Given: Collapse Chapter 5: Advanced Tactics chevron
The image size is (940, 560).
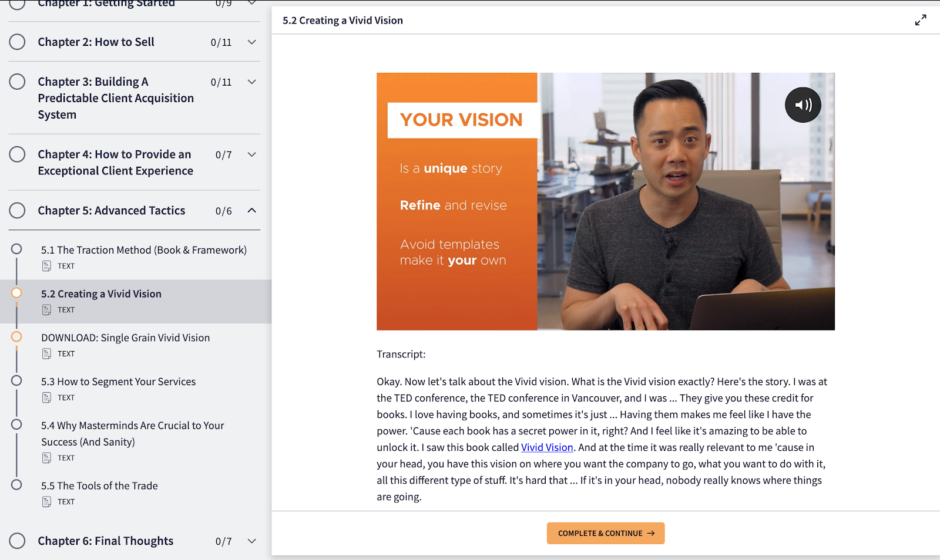Looking at the screenshot, I should (252, 210).
